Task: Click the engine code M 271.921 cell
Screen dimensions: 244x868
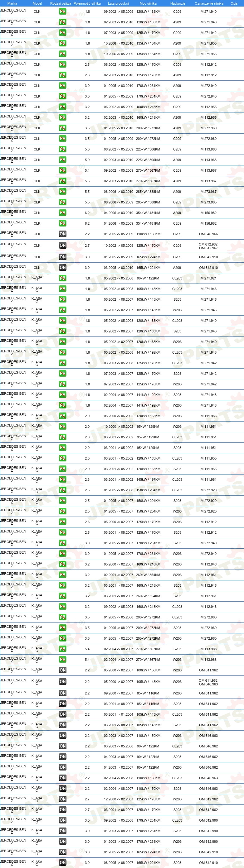Action: [208, 278]
